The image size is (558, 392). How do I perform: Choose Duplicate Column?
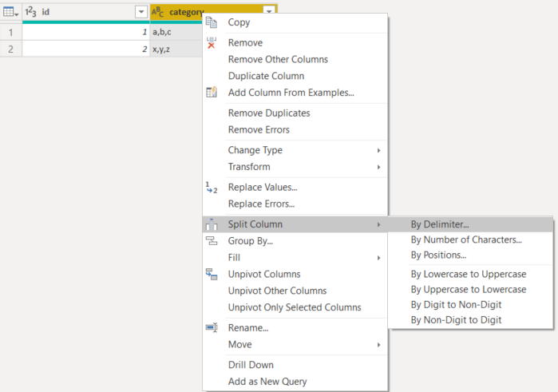click(x=295, y=76)
